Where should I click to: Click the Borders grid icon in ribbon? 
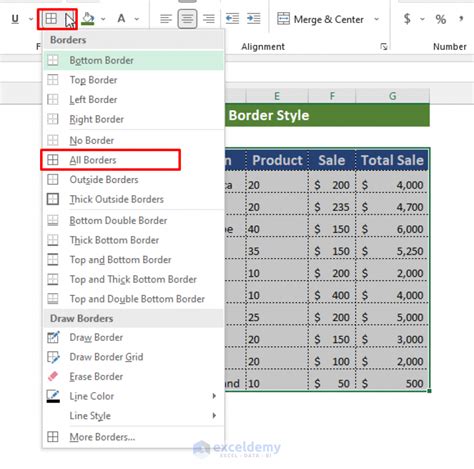(x=51, y=19)
